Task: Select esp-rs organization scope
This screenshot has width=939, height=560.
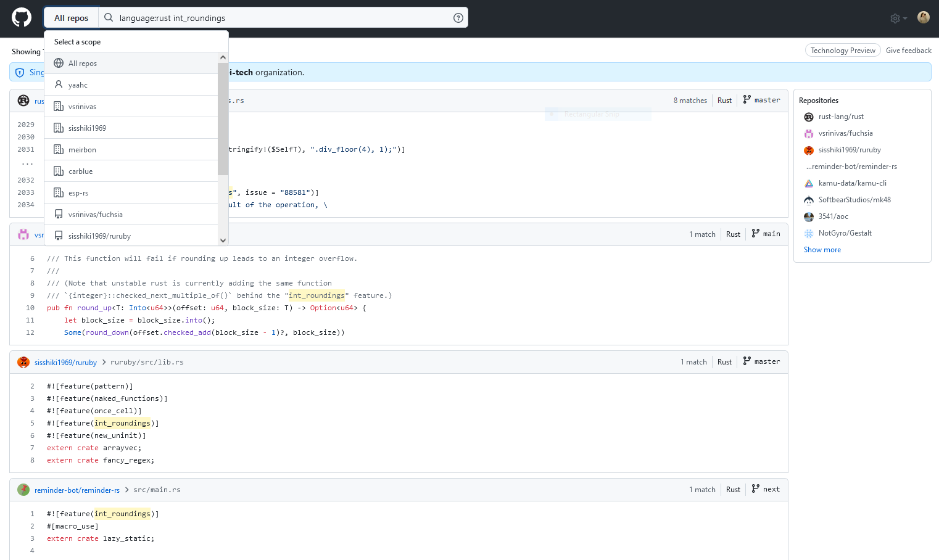Action: tap(131, 192)
